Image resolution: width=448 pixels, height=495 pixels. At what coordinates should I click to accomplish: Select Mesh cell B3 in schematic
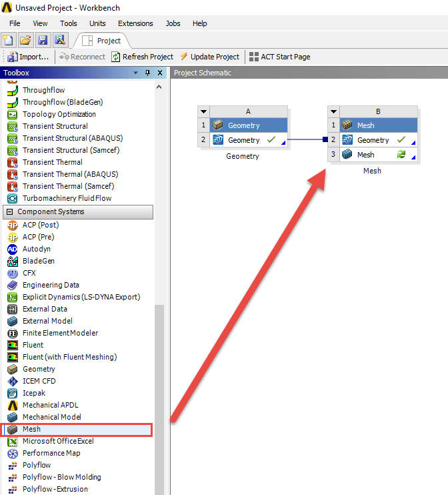coord(379,155)
